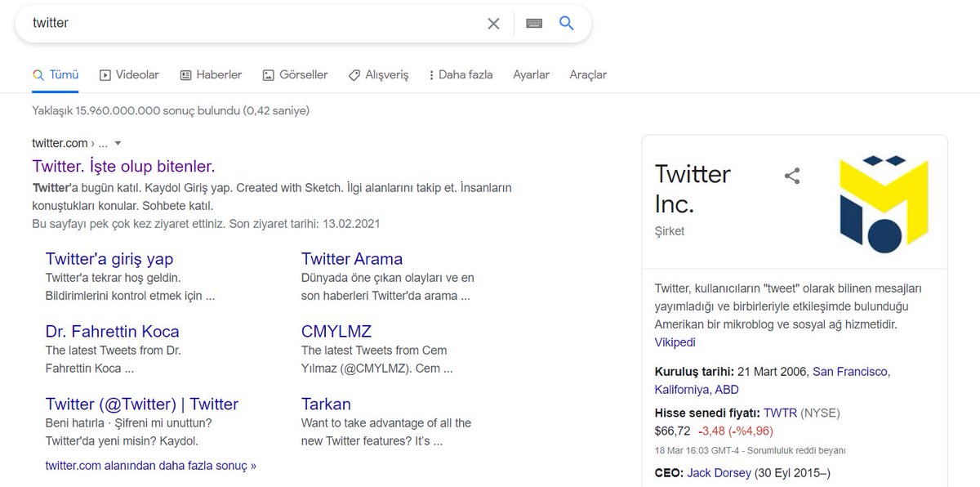Screen dimensions: 980x487
Task: Open the TWTR stock ticker link
Action: pos(780,413)
